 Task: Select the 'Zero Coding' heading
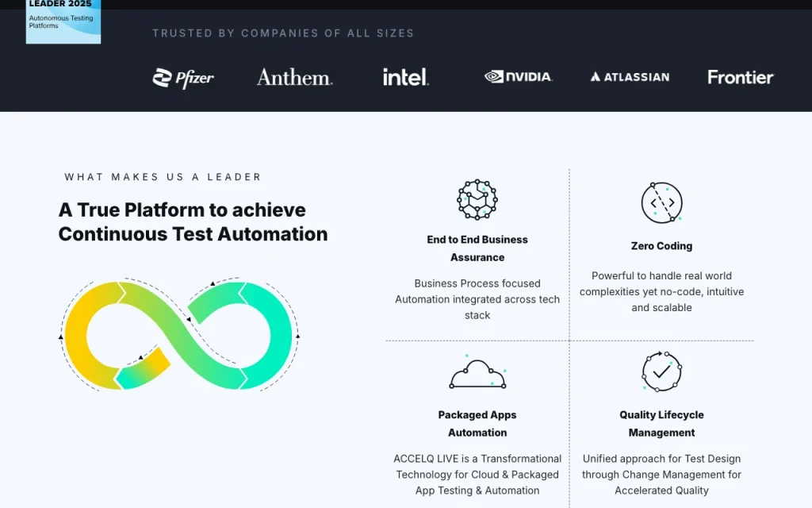(661, 246)
